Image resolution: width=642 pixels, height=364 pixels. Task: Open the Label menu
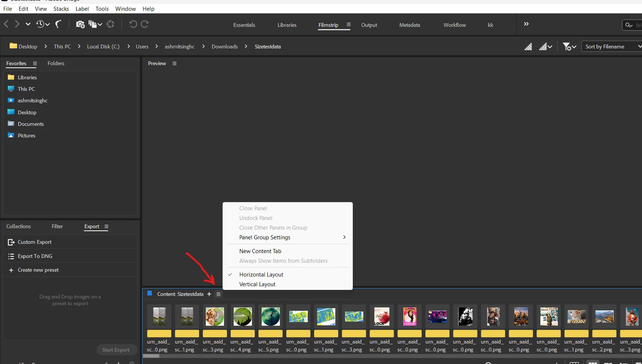coord(82,9)
